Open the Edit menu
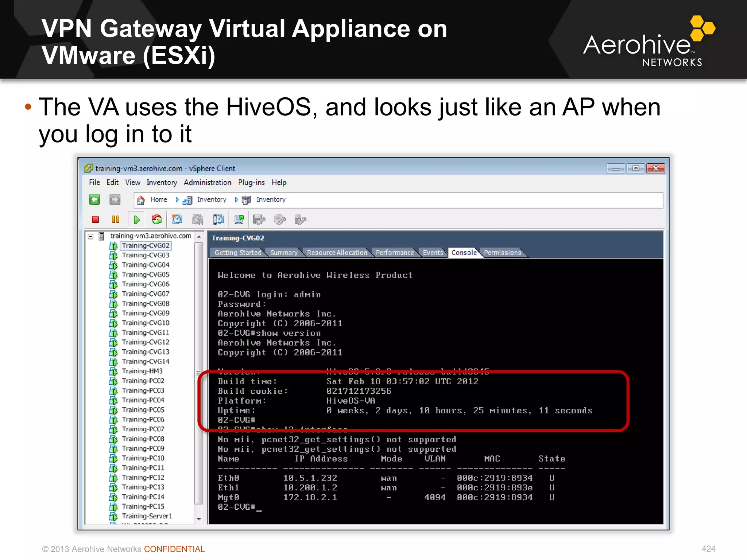The height and width of the screenshot is (560, 747). [x=112, y=182]
